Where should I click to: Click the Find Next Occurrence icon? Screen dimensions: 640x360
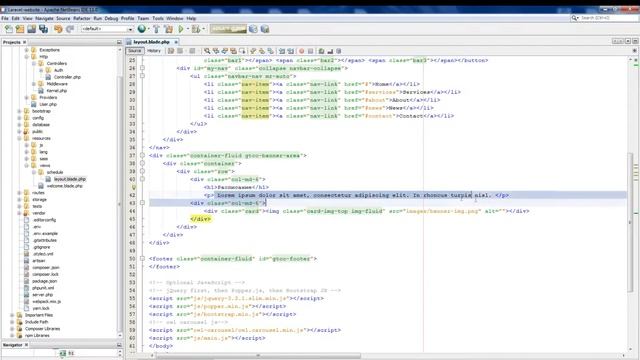(224, 51)
